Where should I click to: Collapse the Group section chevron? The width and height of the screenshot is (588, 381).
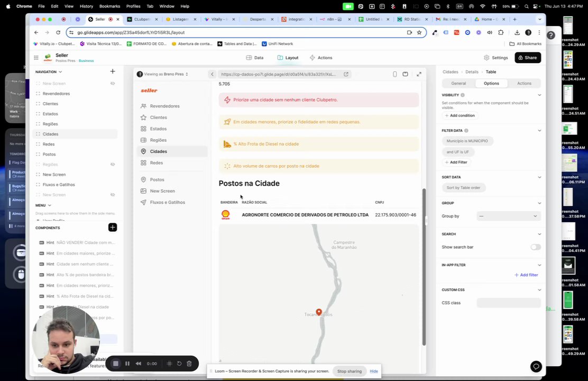(539, 203)
